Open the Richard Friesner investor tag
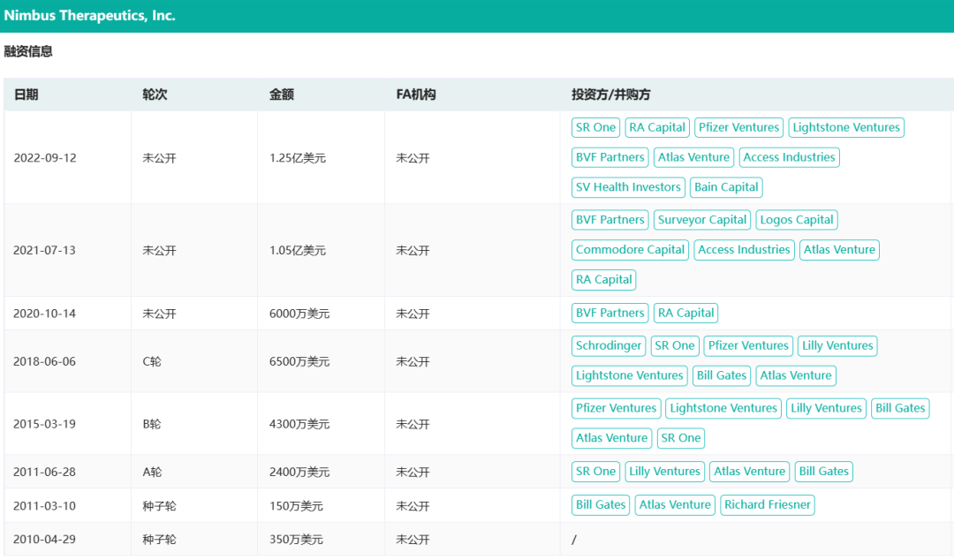Viewport: 954px width, 560px height. coord(767,505)
